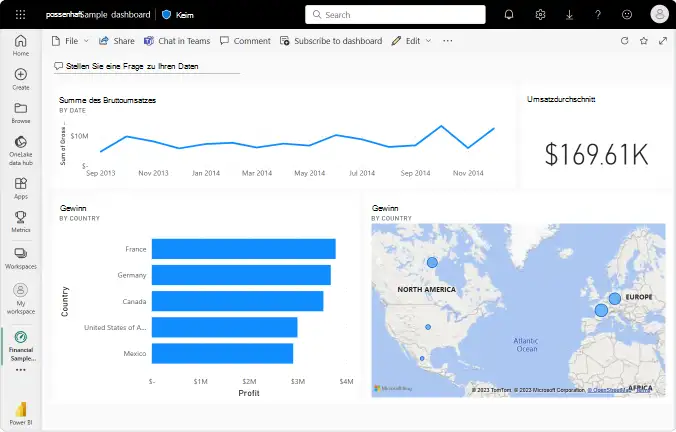Click the Comment button

pyautogui.click(x=245, y=41)
